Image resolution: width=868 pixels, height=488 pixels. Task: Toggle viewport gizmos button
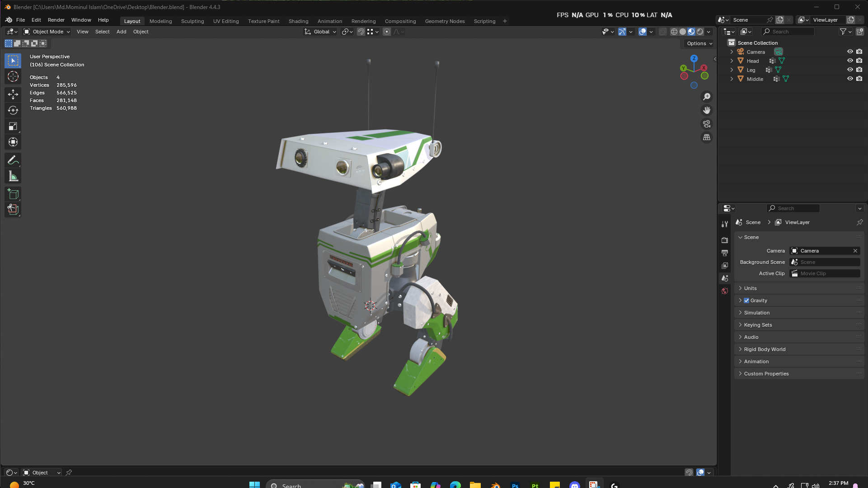[622, 32]
